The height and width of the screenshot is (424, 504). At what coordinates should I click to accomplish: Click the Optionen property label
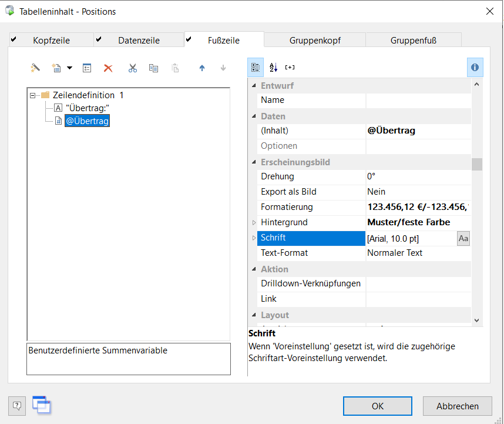pos(278,146)
